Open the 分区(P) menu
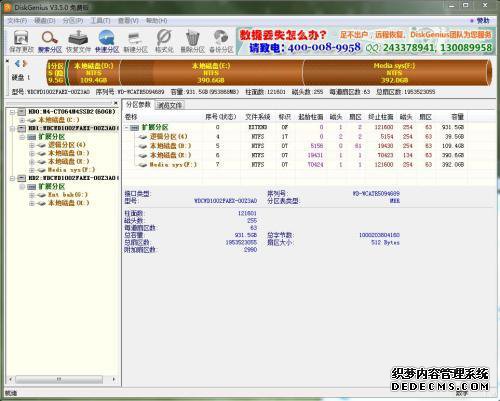Image resolution: width=500 pixels, height=401 pixels. coord(73,21)
